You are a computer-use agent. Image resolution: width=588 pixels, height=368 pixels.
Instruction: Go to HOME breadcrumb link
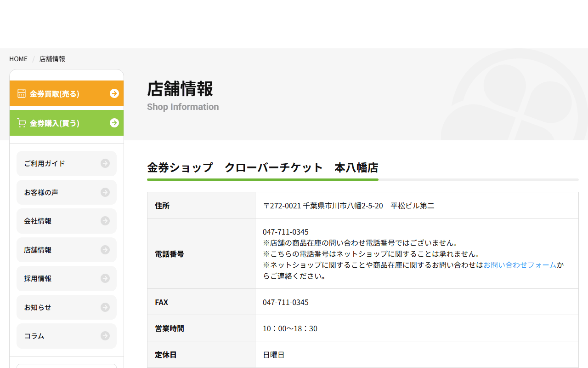tap(18, 59)
